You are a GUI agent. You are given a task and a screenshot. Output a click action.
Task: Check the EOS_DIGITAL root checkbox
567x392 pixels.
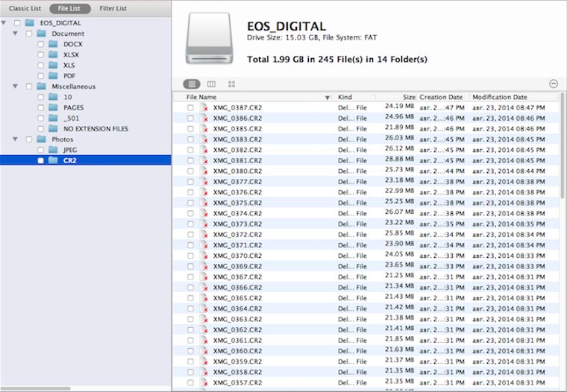coord(17,23)
